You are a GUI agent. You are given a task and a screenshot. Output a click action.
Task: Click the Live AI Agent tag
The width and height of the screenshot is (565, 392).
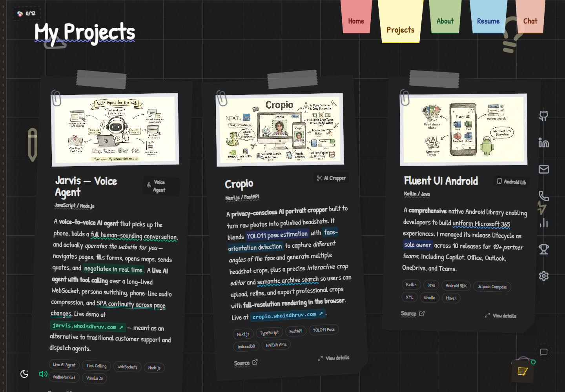pos(64,365)
